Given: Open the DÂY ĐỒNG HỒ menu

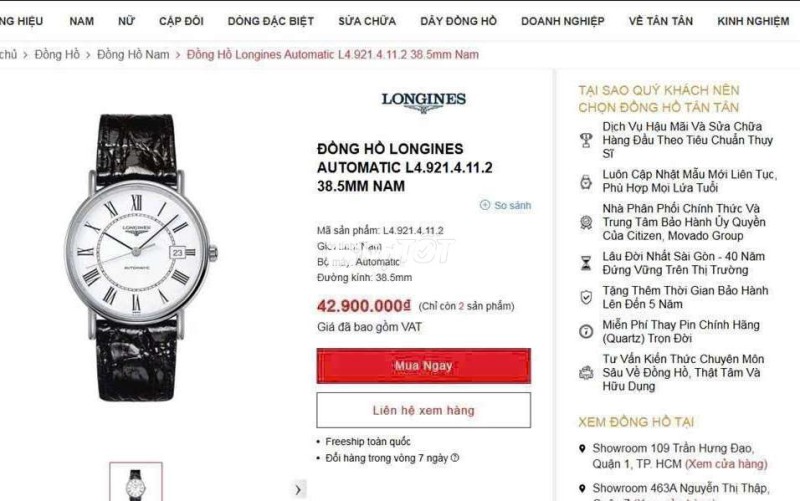Looking at the screenshot, I should coord(458,21).
